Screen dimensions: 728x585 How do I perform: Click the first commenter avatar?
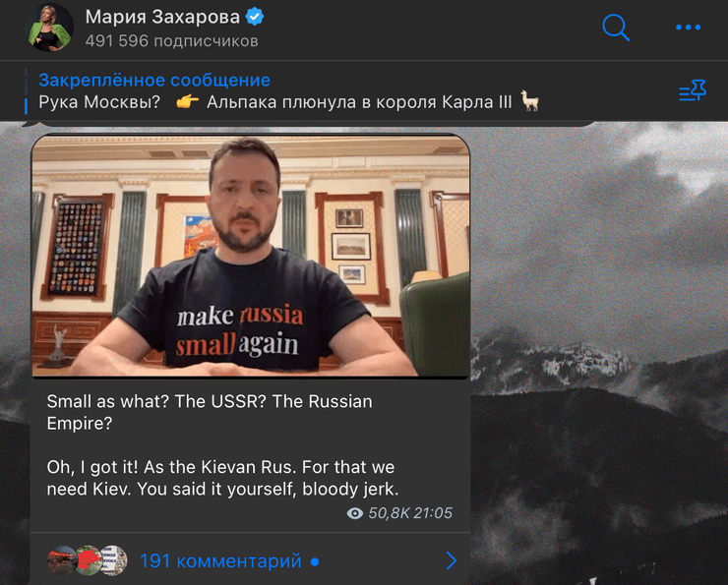point(61,560)
